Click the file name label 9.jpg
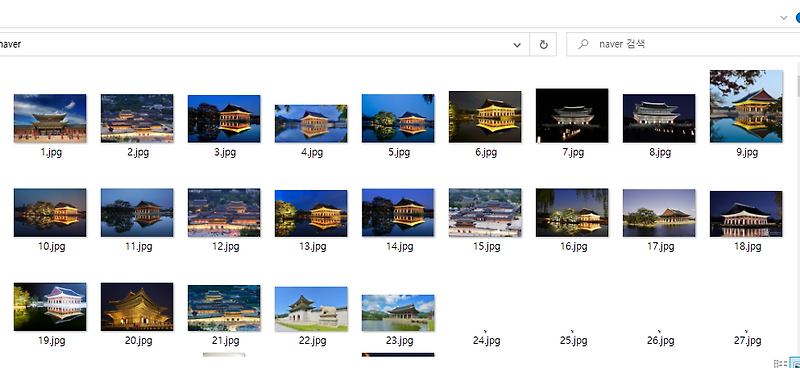Viewport: 800px width, 368px height. click(x=747, y=152)
